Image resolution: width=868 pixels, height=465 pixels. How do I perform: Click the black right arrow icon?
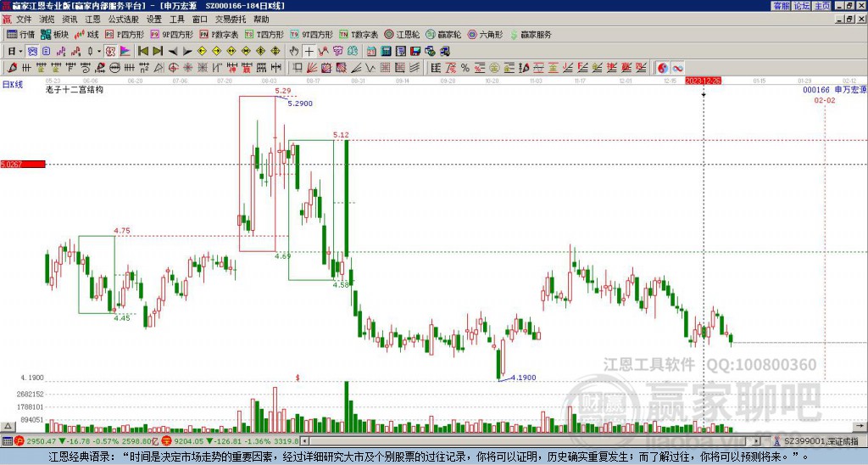coord(187,52)
